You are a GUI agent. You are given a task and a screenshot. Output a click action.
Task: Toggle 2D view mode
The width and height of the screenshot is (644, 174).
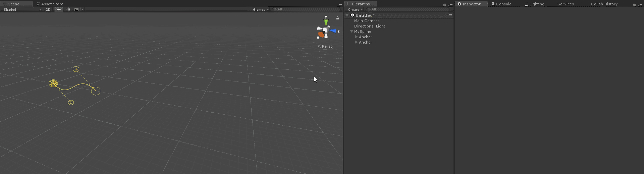tap(48, 10)
